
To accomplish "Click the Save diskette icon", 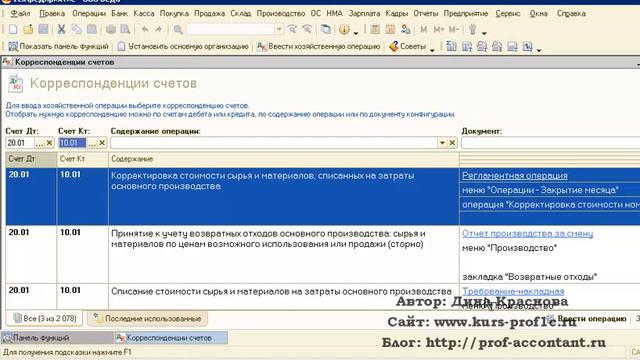I will click(x=43, y=29).
